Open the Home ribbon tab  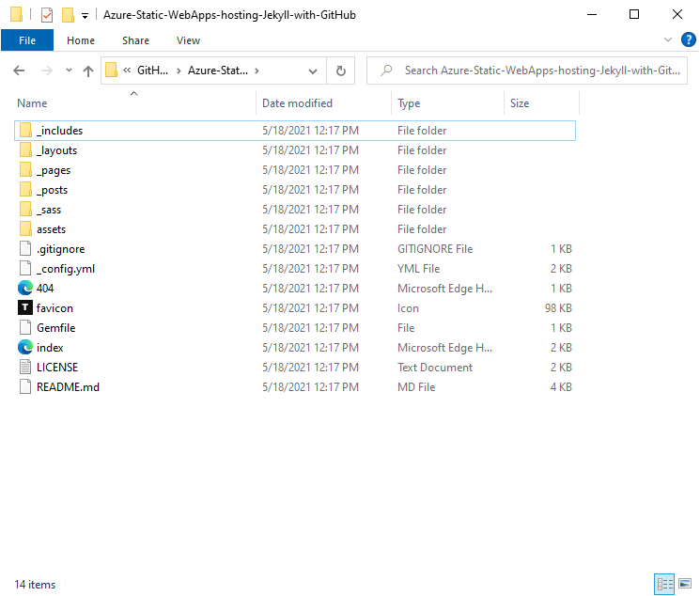81,40
